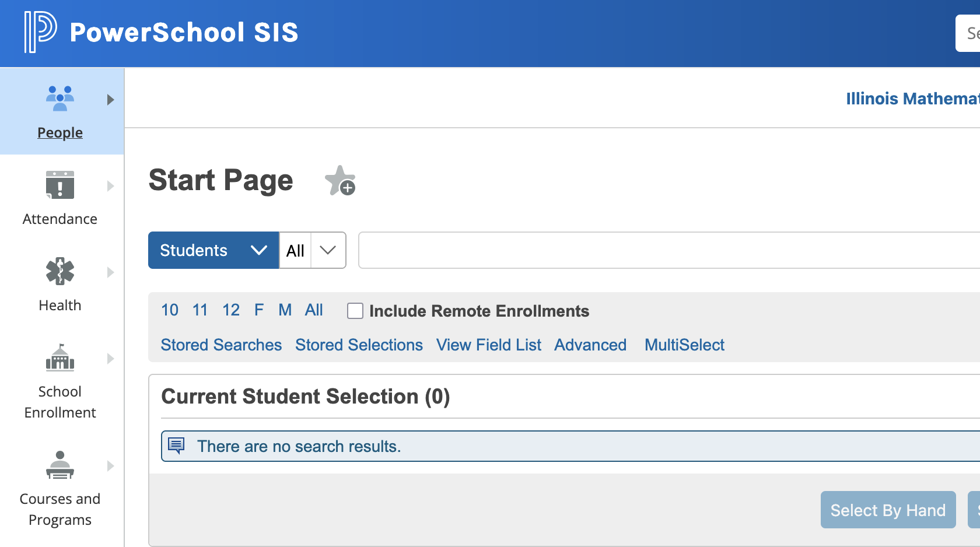Add Start Page to favorites star

[340, 181]
